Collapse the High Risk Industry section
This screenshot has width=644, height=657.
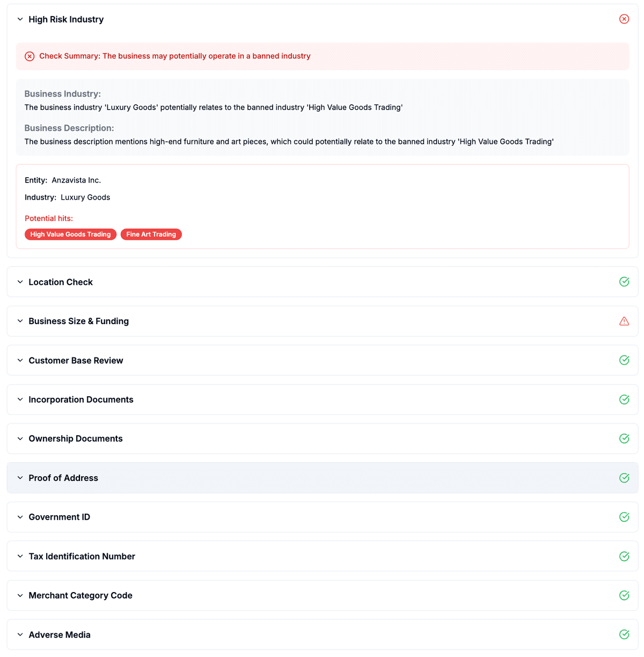[x=20, y=19]
